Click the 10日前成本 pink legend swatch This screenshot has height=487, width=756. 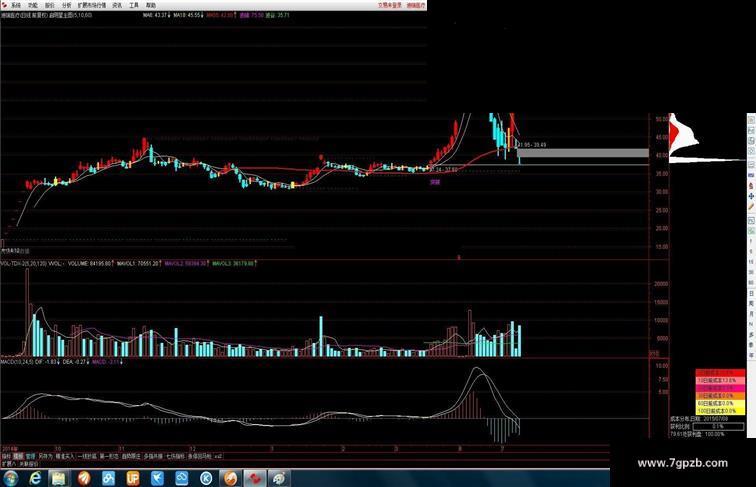pos(720,380)
